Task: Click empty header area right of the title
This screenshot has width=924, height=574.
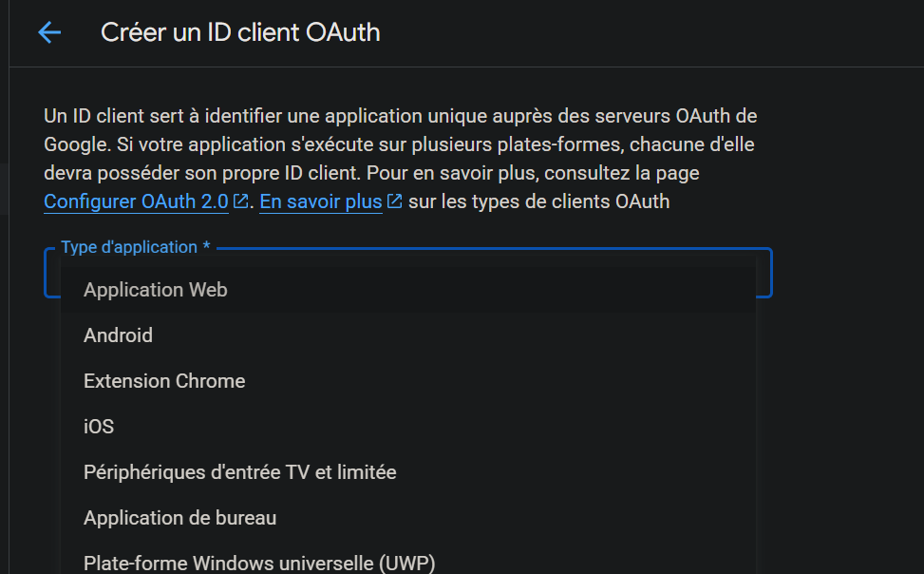Action: coord(649,32)
